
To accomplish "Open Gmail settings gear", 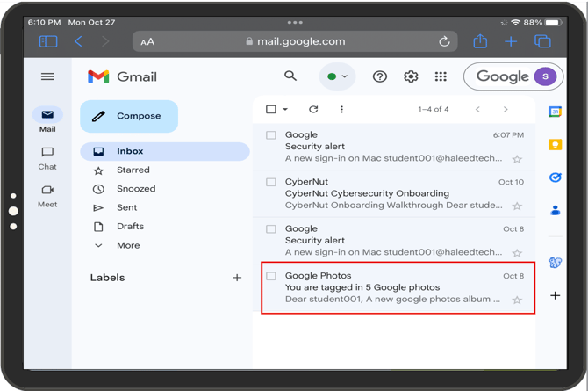I will coord(411,76).
